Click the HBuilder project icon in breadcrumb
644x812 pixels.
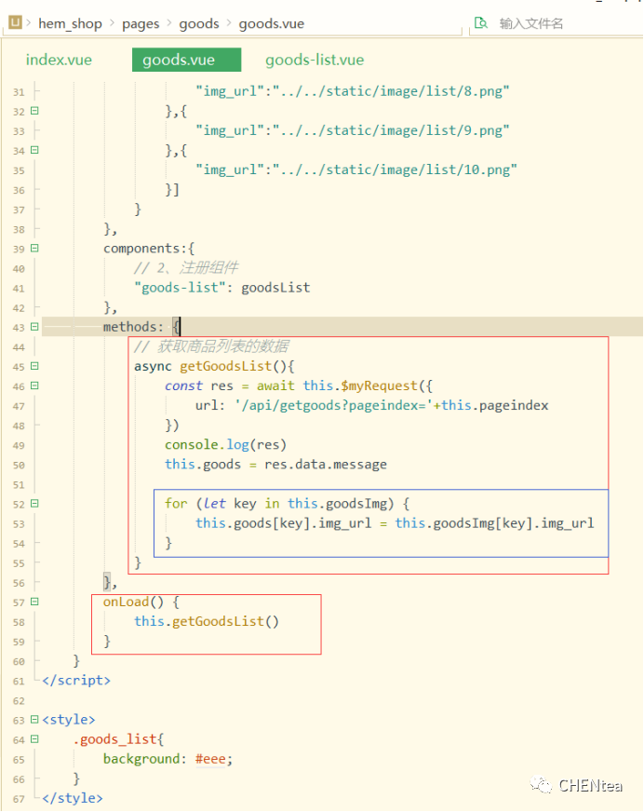pyautogui.click(x=15, y=22)
